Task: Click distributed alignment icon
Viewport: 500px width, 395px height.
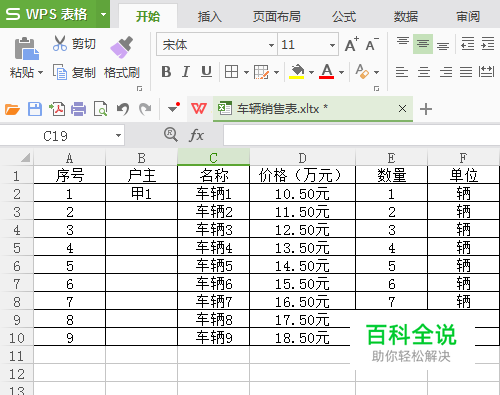Action: point(486,71)
